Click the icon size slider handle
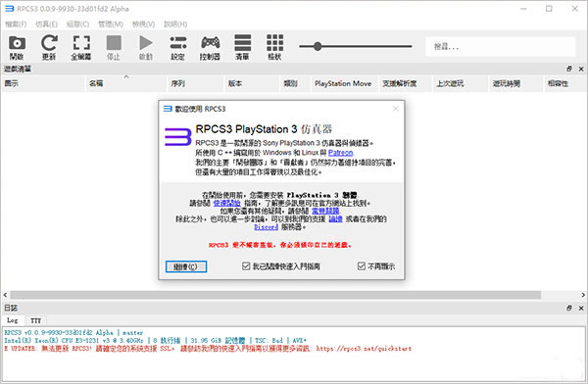The height and width of the screenshot is (384, 588). pos(318,46)
